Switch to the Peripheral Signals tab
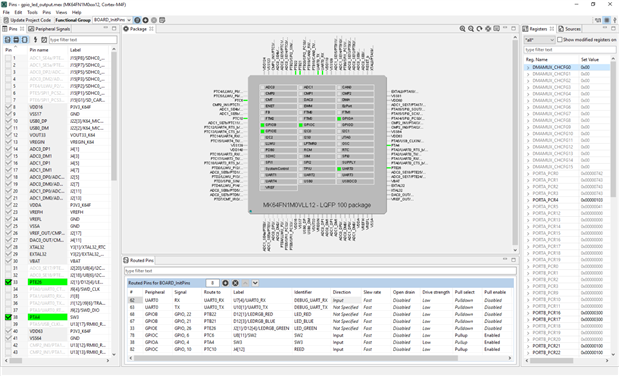619x376 pixels. (x=49, y=29)
